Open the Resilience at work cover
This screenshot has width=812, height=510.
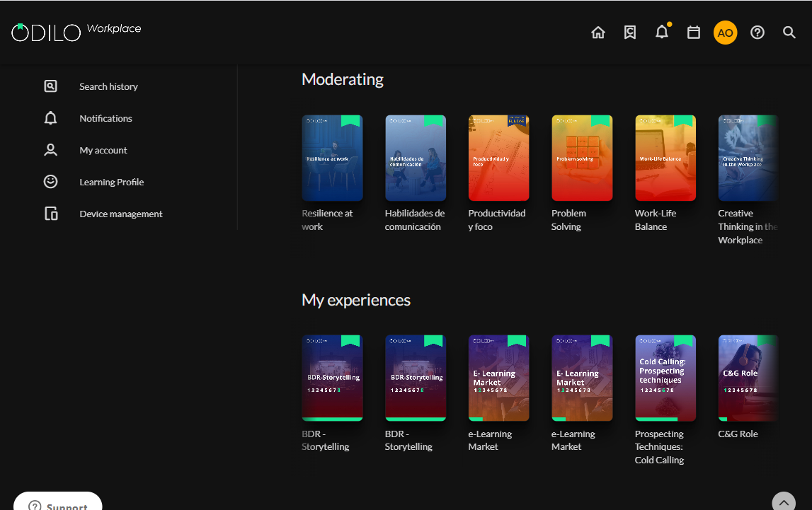pos(332,158)
